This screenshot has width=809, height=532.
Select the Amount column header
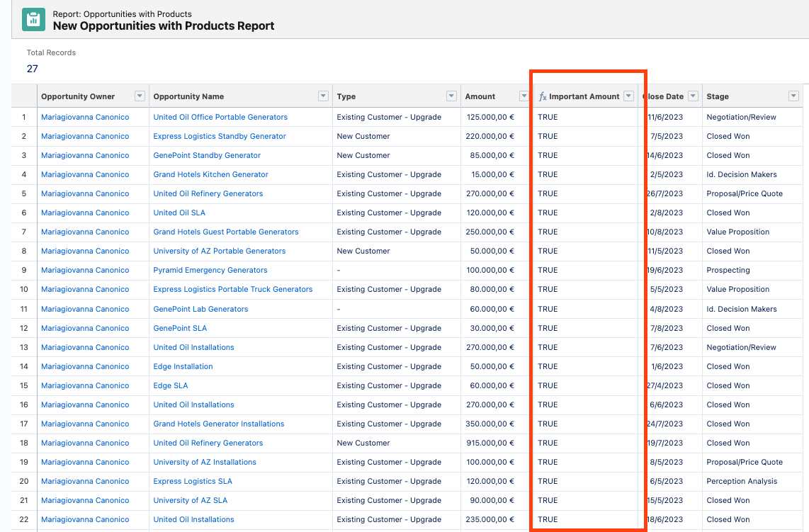(480, 96)
